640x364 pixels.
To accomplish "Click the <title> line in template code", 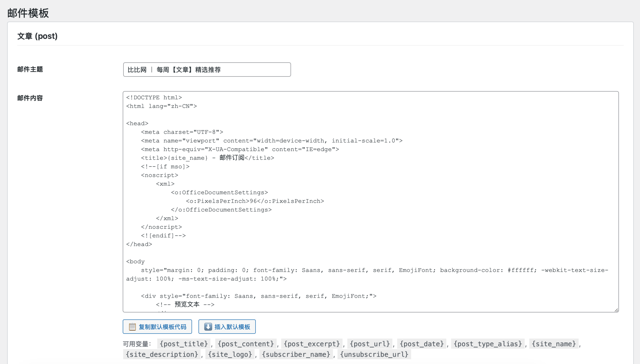I will [x=207, y=158].
